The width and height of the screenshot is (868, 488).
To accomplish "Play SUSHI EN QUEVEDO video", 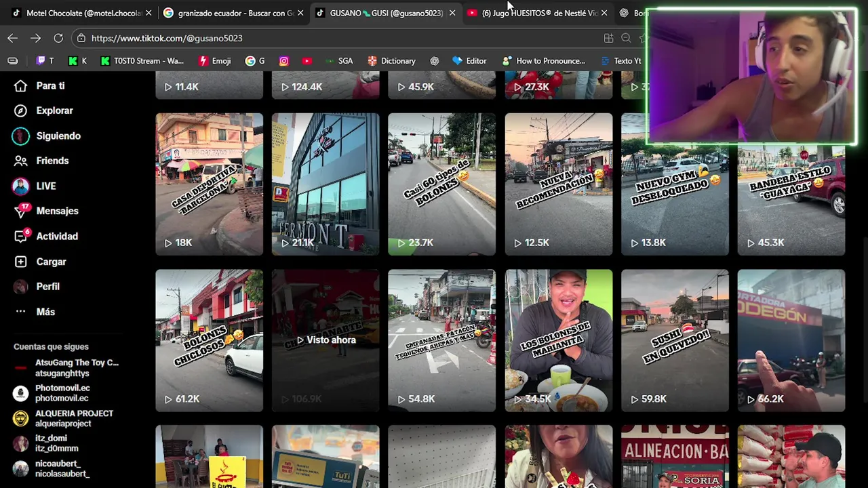I will (x=675, y=340).
